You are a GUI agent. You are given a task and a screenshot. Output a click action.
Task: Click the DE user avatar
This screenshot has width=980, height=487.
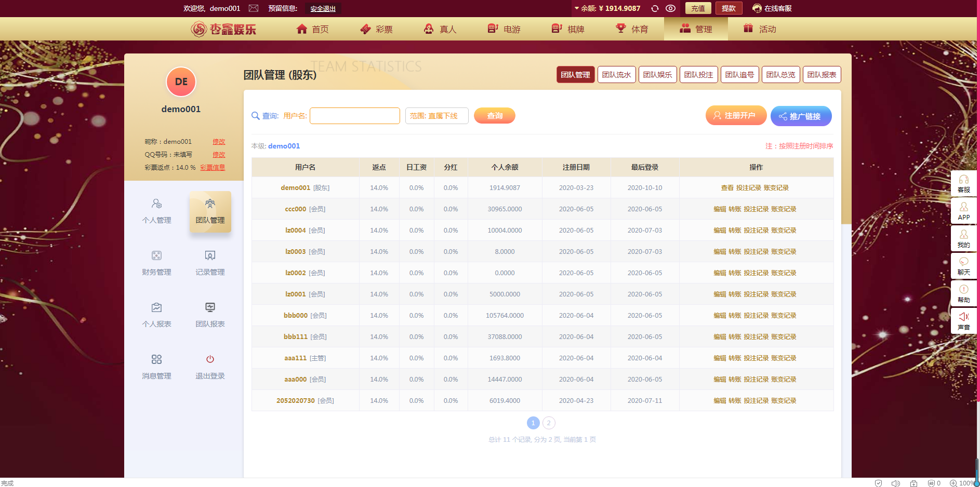tap(181, 82)
